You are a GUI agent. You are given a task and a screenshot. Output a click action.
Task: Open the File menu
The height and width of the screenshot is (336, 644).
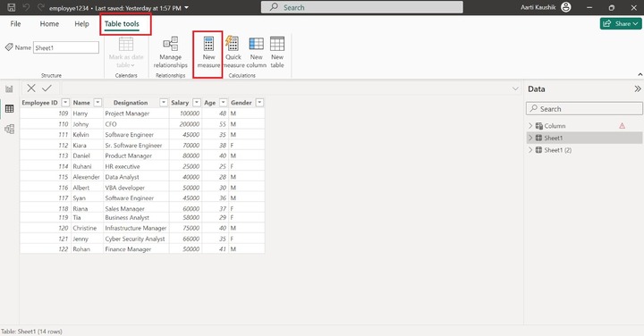tap(15, 24)
